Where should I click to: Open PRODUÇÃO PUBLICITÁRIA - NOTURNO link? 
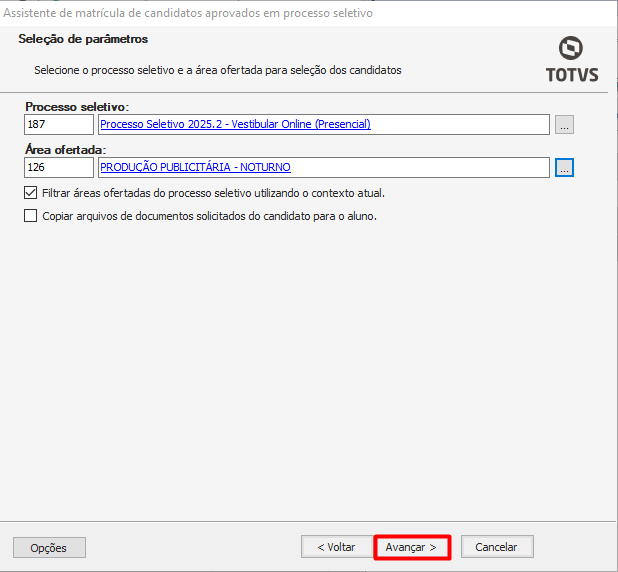coord(196,168)
